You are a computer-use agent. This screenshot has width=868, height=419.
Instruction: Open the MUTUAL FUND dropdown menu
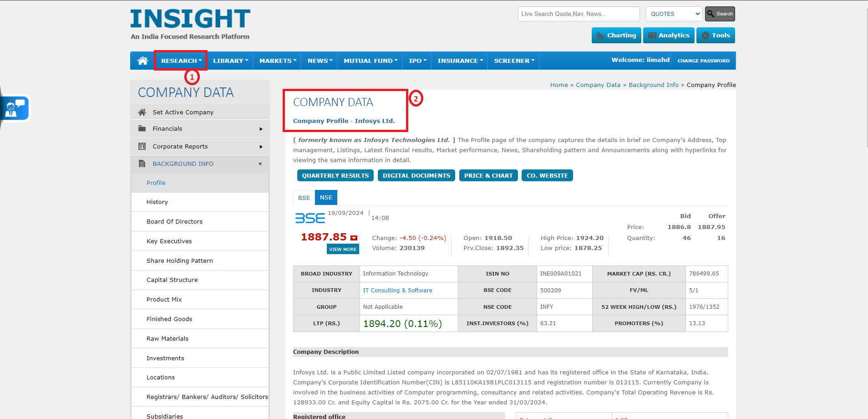[x=371, y=61]
